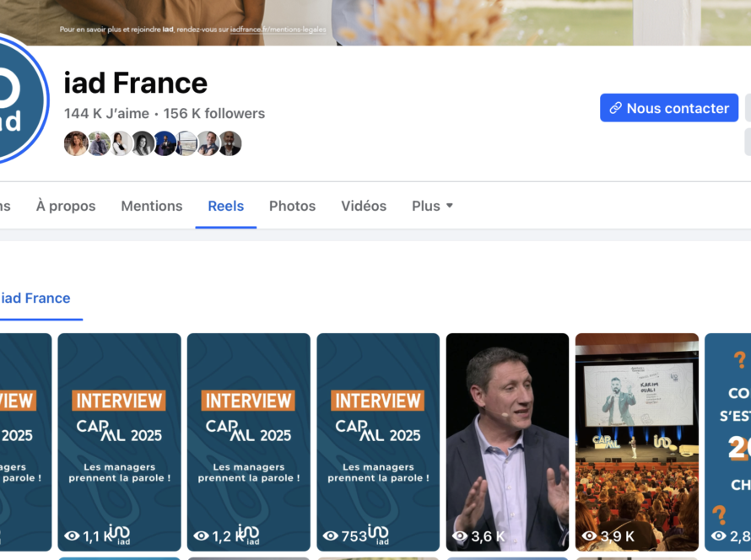Select the Reels tab
Screen dimensions: 751x560
[x=225, y=206]
